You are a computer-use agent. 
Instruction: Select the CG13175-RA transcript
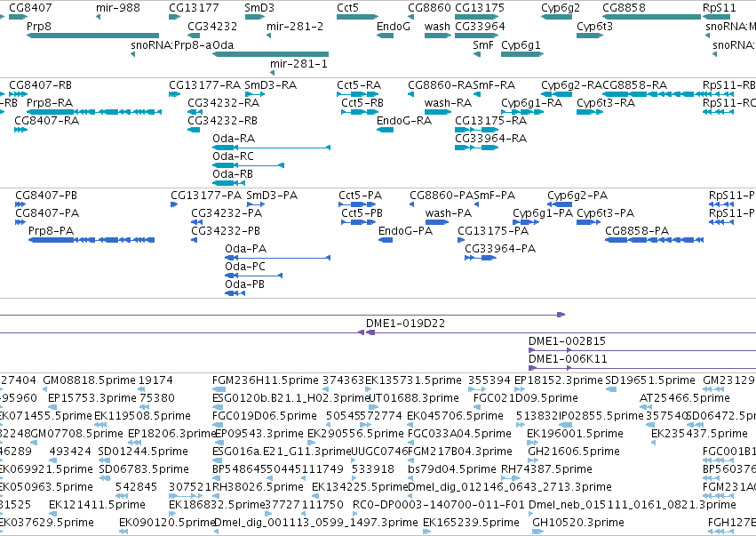(x=477, y=129)
